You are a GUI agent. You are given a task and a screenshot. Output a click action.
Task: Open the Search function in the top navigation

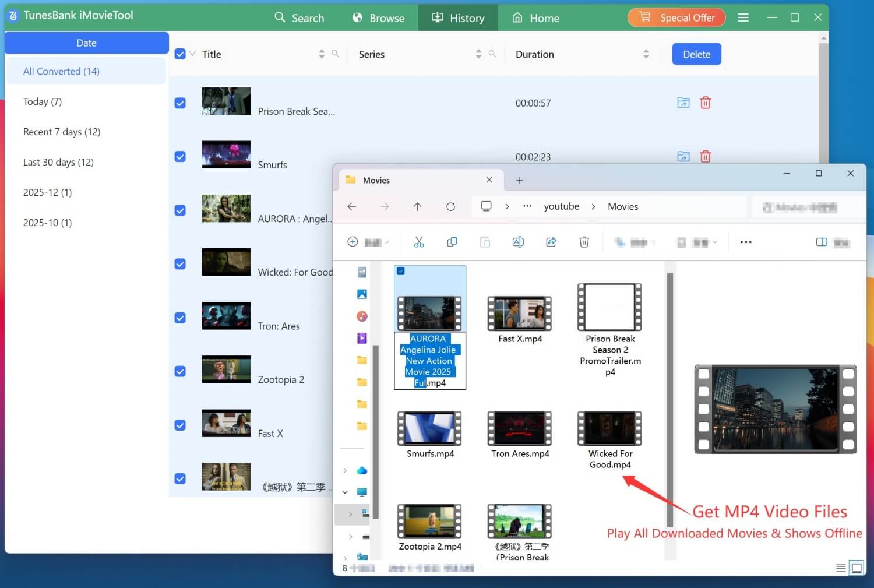[299, 17]
